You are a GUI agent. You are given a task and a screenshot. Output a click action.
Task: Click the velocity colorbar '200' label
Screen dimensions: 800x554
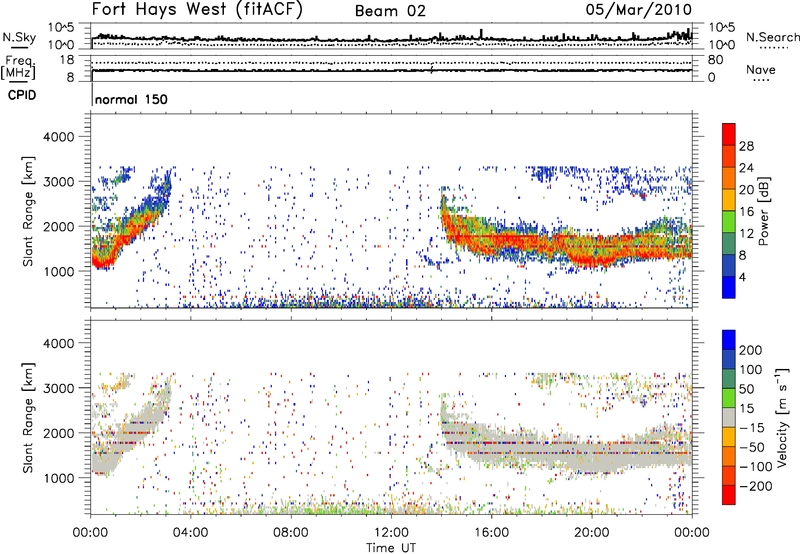(x=751, y=350)
